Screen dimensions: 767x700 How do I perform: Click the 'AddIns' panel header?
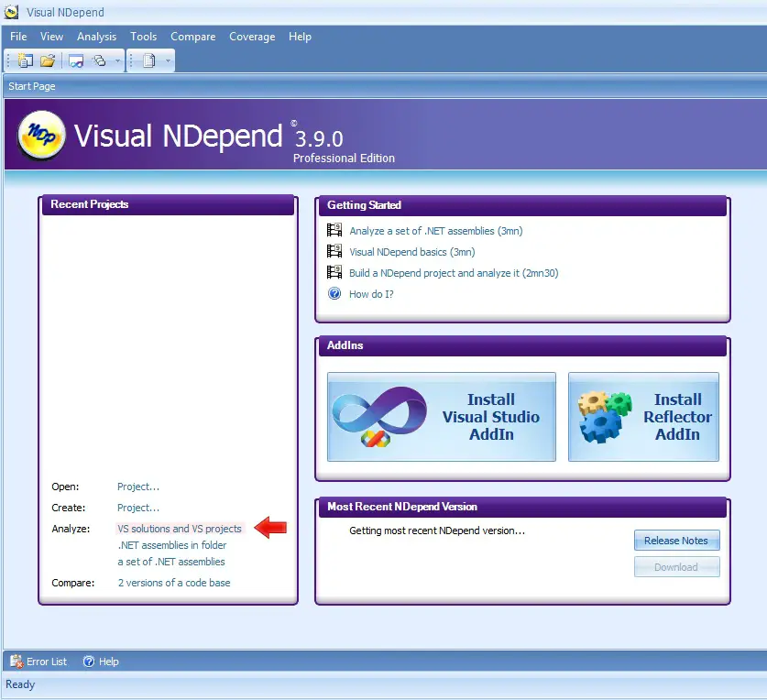522,345
